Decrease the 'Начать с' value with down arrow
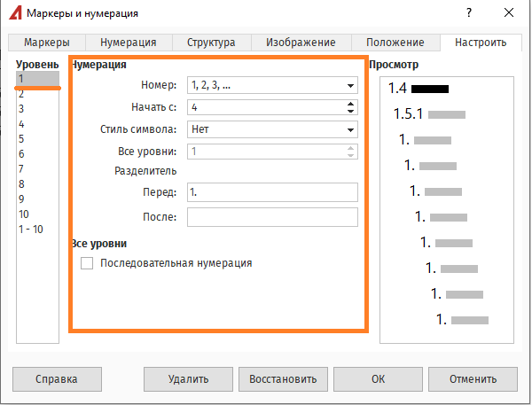 [351, 112]
